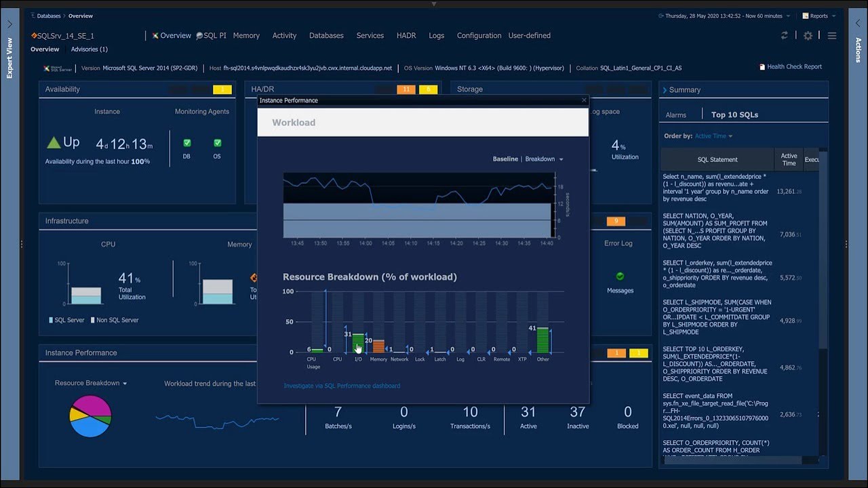Click the Health Check Report document icon
Image resolution: width=868 pixels, height=488 pixels.
tap(762, 67)
